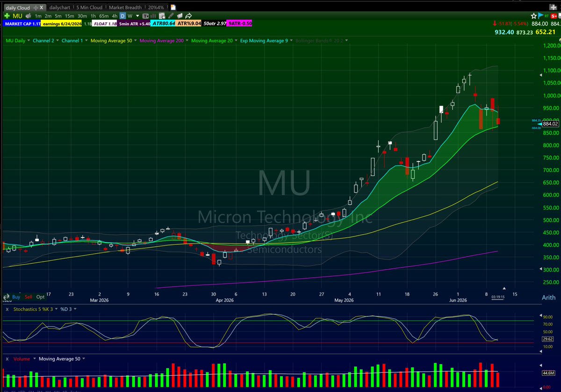The height and width of the screenshot is (392, 561).
Task: Click the Buy button
Action: click(x=16, y=297)
